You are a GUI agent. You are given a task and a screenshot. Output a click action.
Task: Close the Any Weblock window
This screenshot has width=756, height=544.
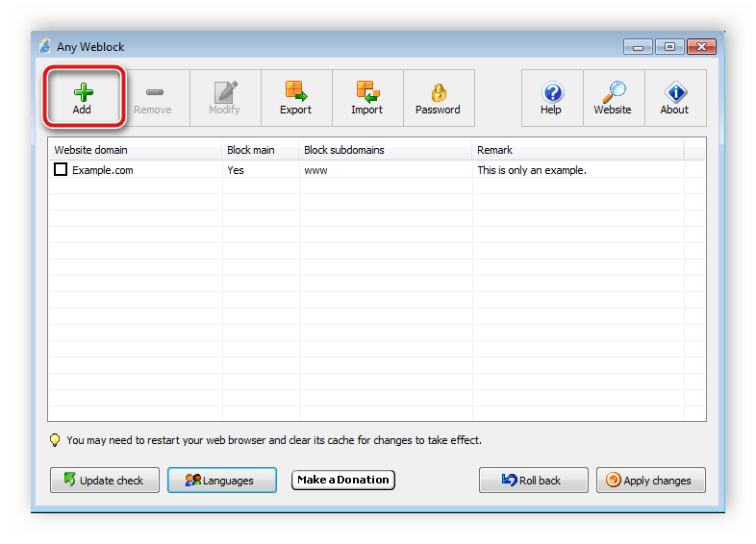701,47
